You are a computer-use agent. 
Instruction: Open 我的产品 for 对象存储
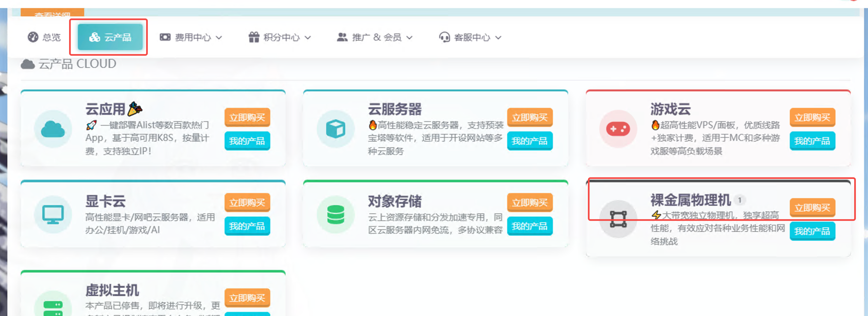530,226
